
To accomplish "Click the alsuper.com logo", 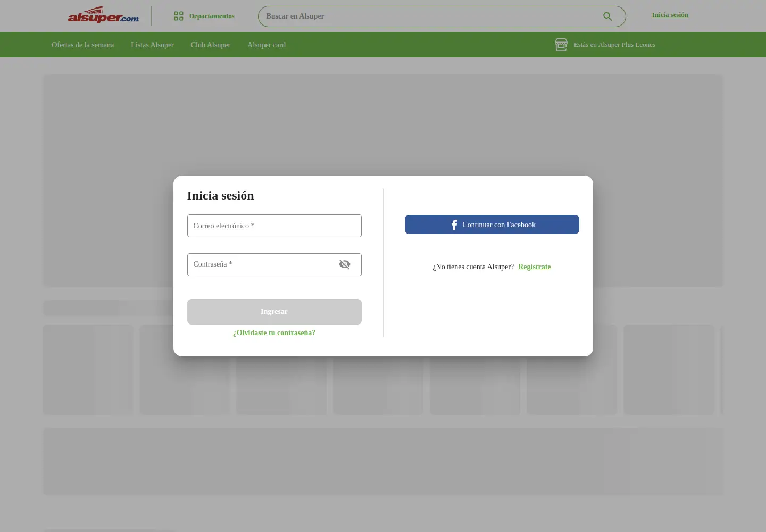I will pyautogui.click(x=104, y=15).
